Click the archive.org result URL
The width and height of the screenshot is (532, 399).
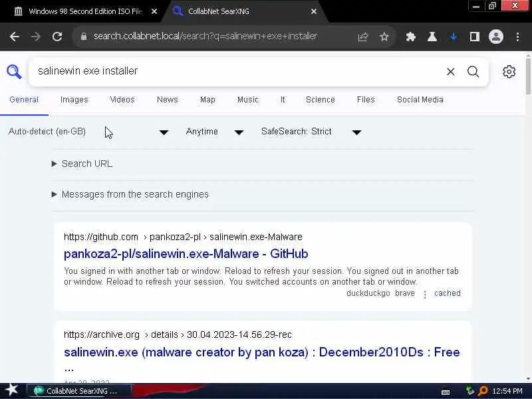pos(178,335)
